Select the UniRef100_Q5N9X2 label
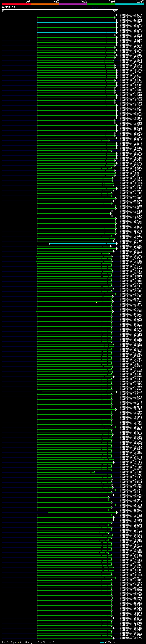 (131, 347)
